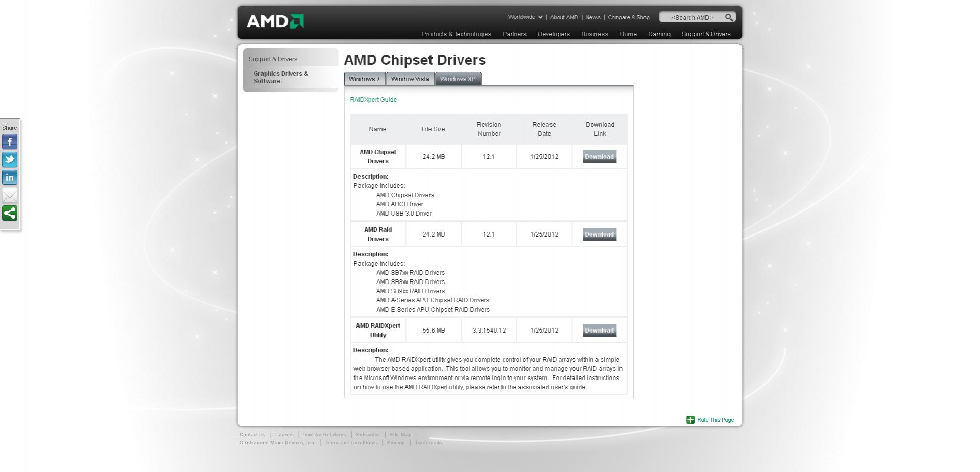The image size is (980, 472).
Task: Click AMD A-Series APU Chipset RAID Drivers
Action: pos(433,300)
